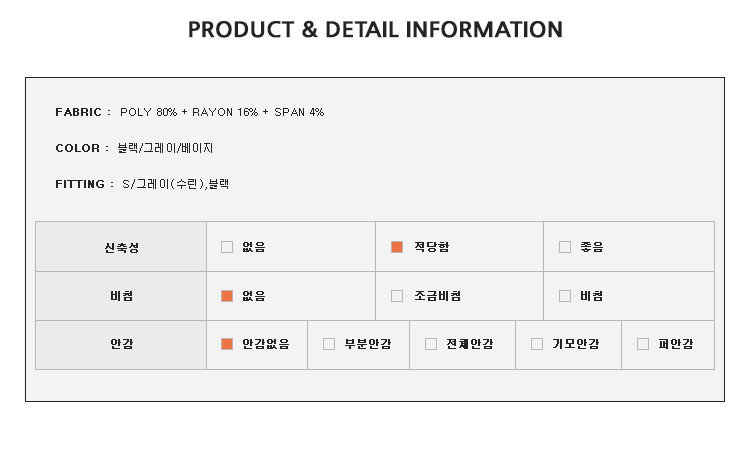750x449 pixels.
Task: Check the 없음 box in 신축성 row
Action: tap(227, 247)
